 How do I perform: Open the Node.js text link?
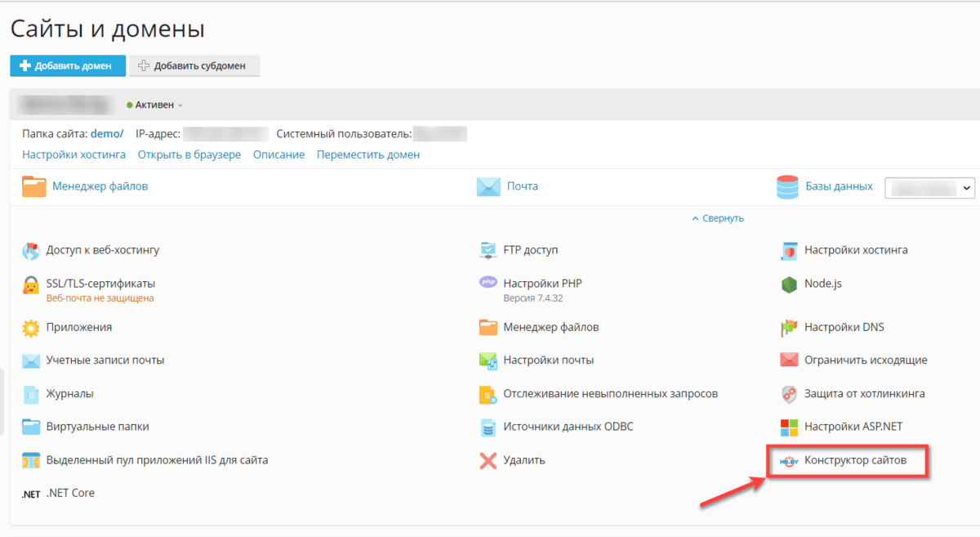(823, 284)
